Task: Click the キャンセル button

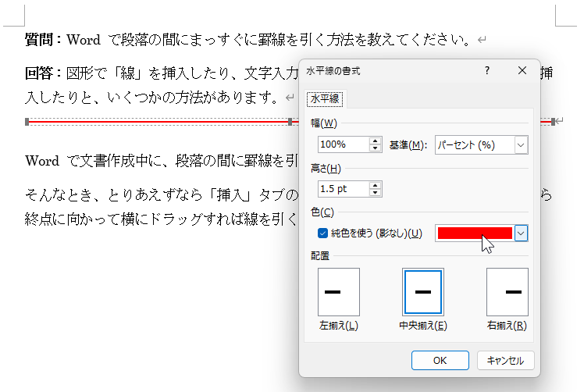Action: 505,361
